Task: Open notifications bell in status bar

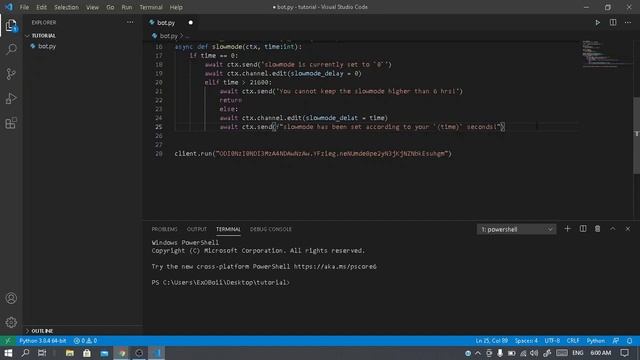Action: pos(629,340)
